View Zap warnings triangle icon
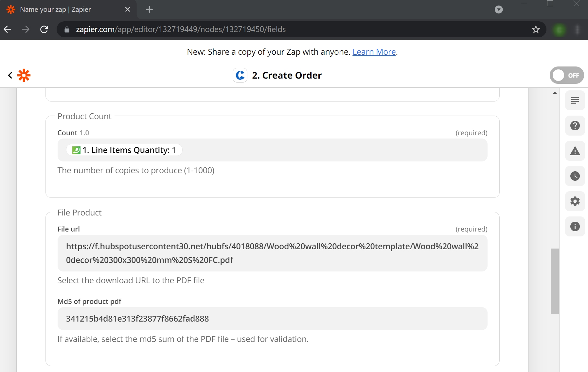588x372 pixels. point(575,151)
